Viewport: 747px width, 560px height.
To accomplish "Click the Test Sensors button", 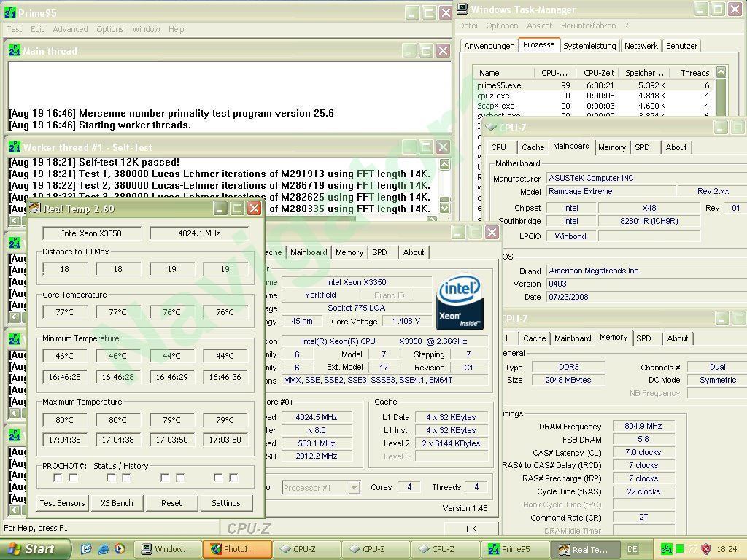I will click(63, 503).
